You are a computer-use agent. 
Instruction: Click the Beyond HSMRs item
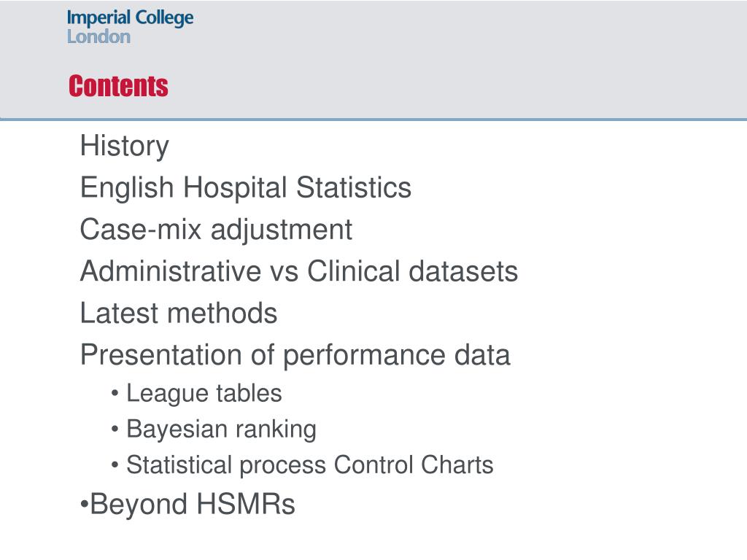[193, 504]
